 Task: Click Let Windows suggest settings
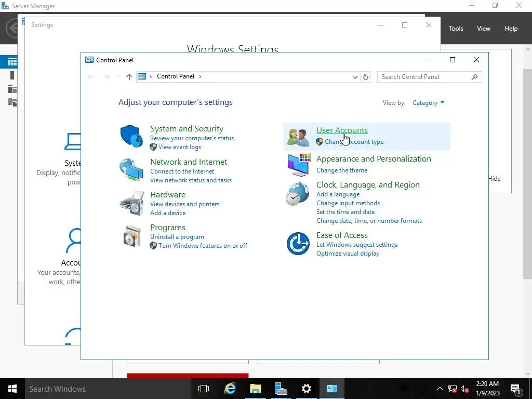tap(357, 245)
